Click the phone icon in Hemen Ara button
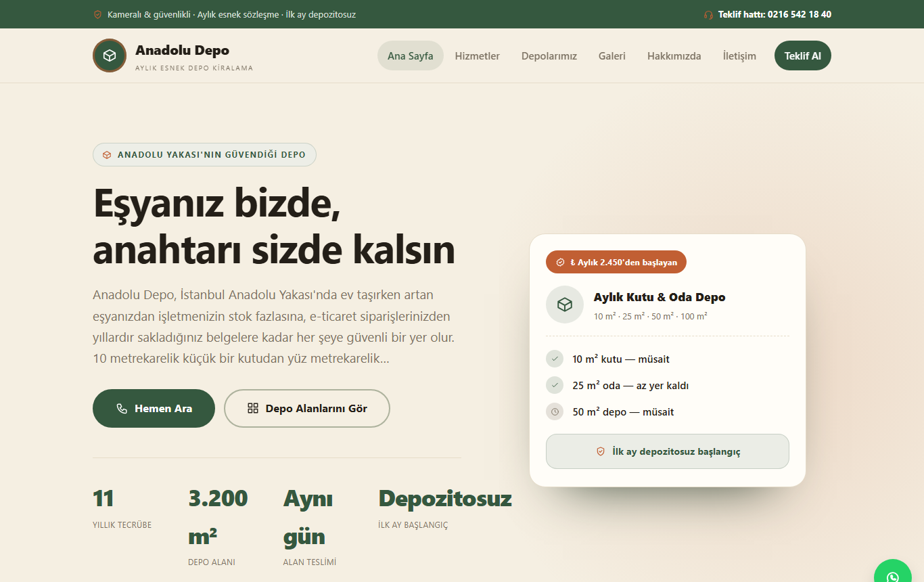 122,409
